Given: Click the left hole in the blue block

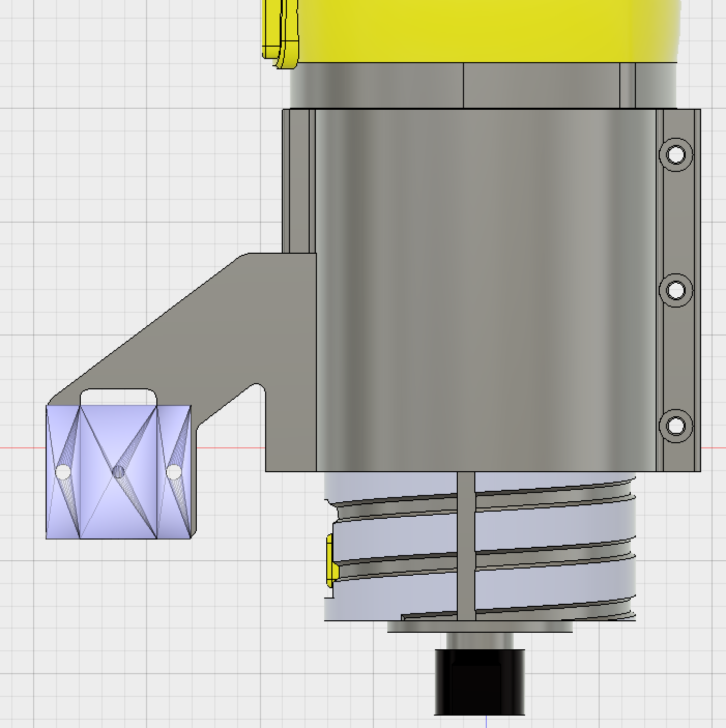Looking at the screenshot, I should (63, 472).
